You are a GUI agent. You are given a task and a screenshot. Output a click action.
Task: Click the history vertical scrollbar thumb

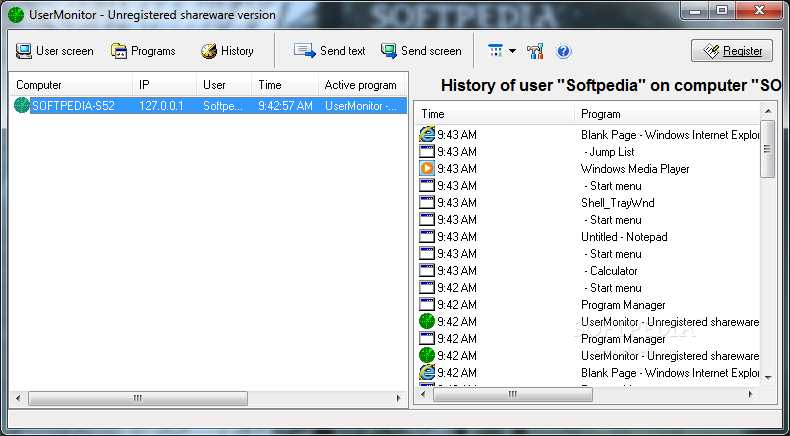(767, 149)
